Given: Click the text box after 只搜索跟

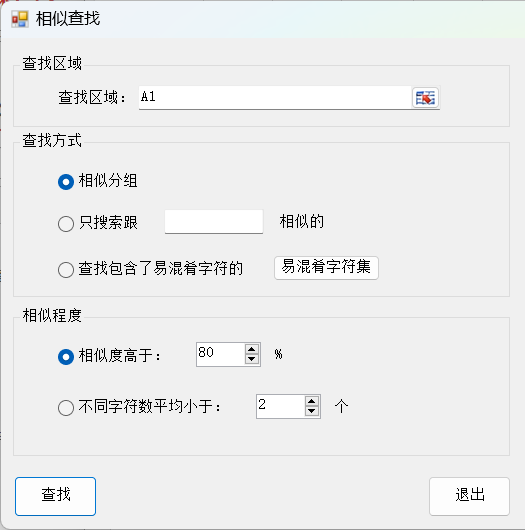Looking at the screenshot, I should pos(214,221).
